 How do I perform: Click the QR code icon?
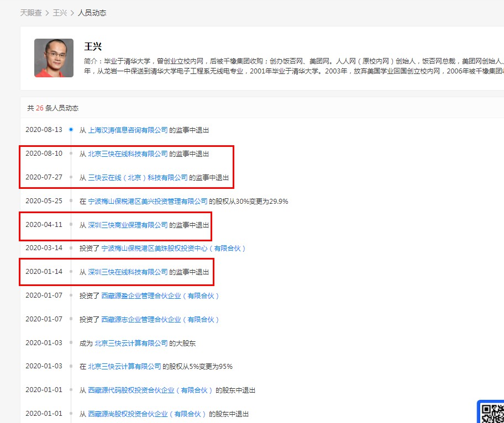pos(492,413)
